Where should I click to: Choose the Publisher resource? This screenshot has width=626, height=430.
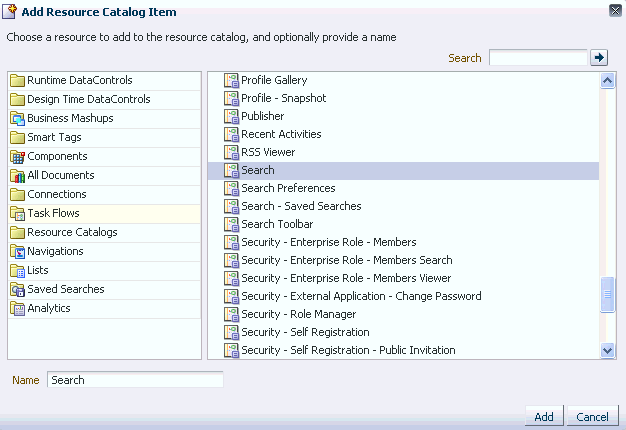click(x=403, y=116)
